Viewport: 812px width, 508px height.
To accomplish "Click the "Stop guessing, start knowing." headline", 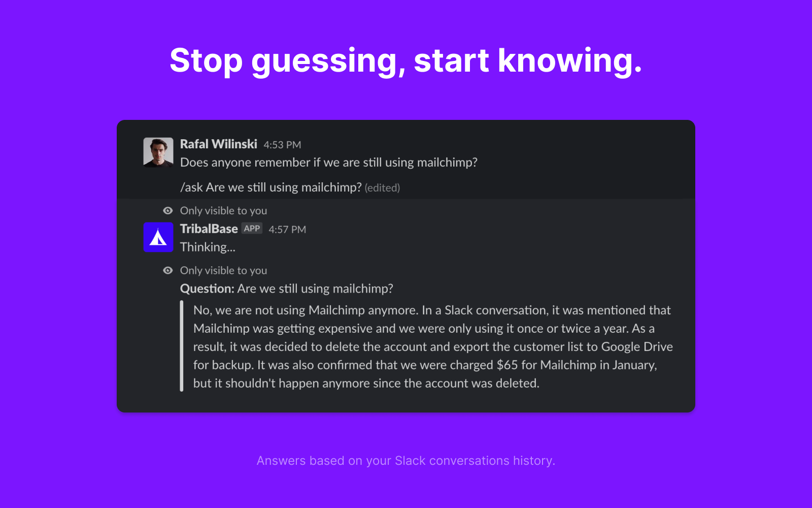I will coord(406,60).
